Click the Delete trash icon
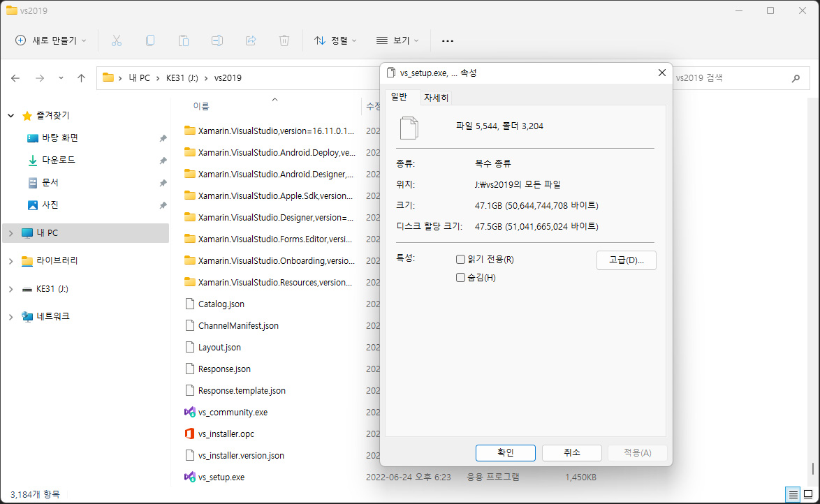The image size is (820, 504). (284, 40)
